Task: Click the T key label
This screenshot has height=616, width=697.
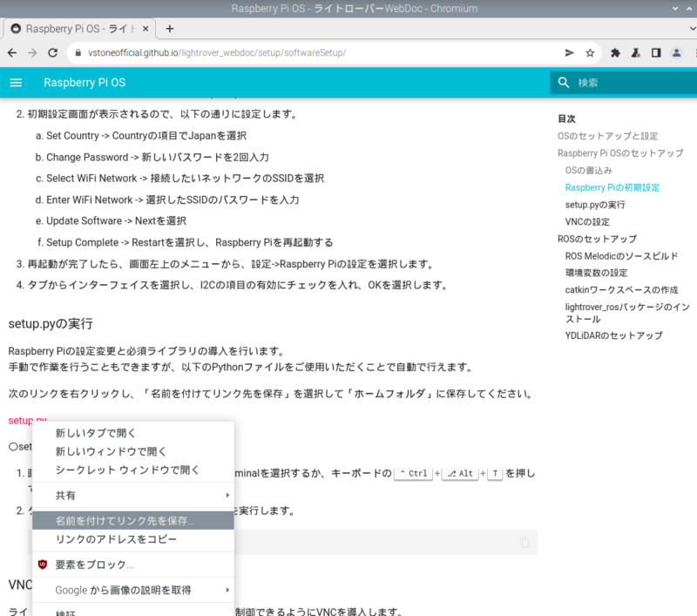Action: point(495,473)
